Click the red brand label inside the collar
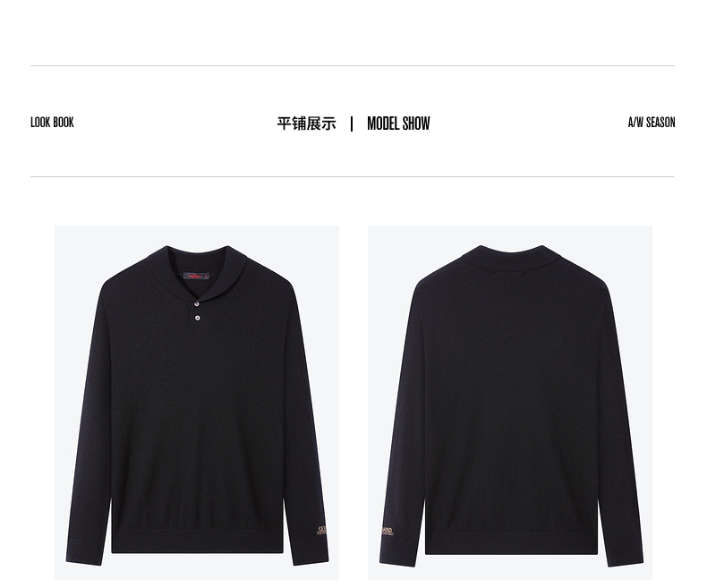The width and height of the screenshot is (707, 588). pyautogui.click(x=196, y=276)
